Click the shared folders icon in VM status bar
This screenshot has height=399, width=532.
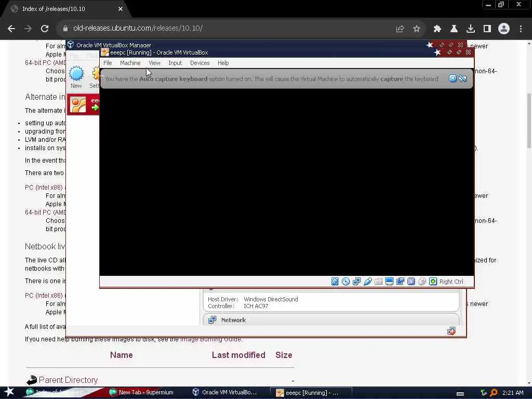click(x=378, y=281)
